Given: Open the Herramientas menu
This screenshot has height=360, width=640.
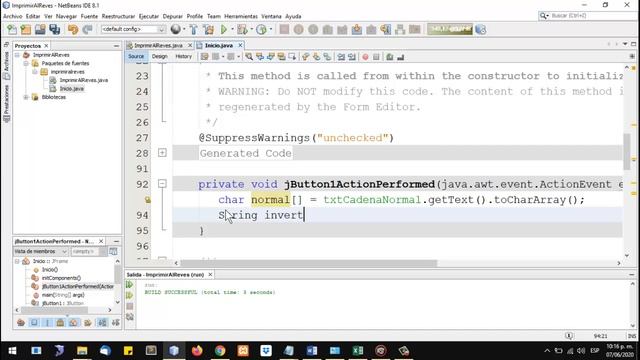Looking at the screenshot, I should click(x=241, y=16).
